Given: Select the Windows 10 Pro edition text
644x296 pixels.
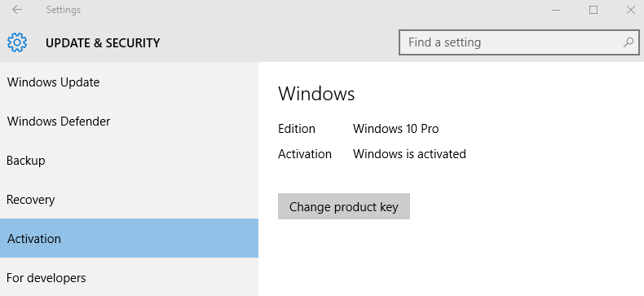Looking at the screenshot, I should [395, 129].
